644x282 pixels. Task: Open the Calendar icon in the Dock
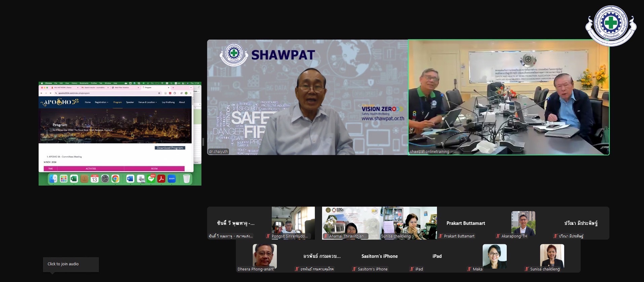94,179
